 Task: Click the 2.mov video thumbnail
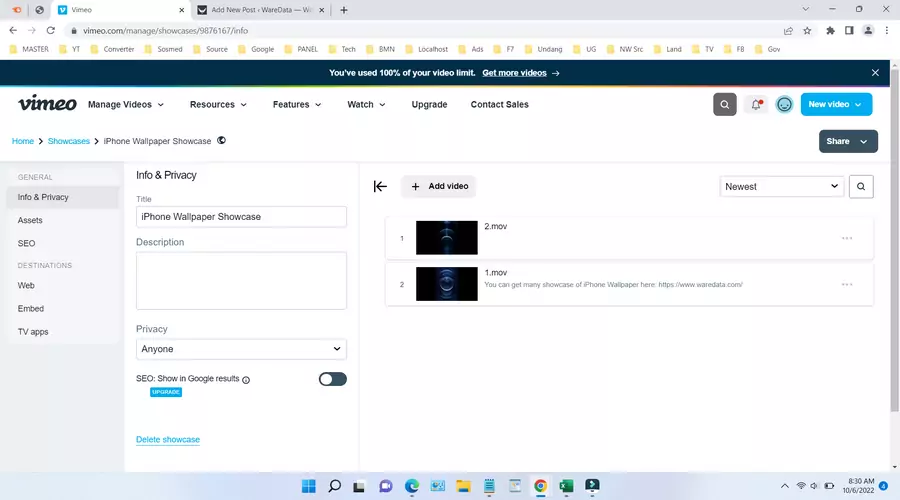(447, 238)
